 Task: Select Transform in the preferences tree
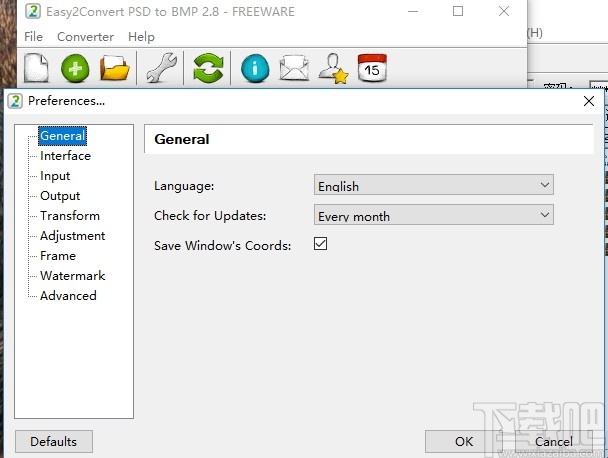point(70,216)
